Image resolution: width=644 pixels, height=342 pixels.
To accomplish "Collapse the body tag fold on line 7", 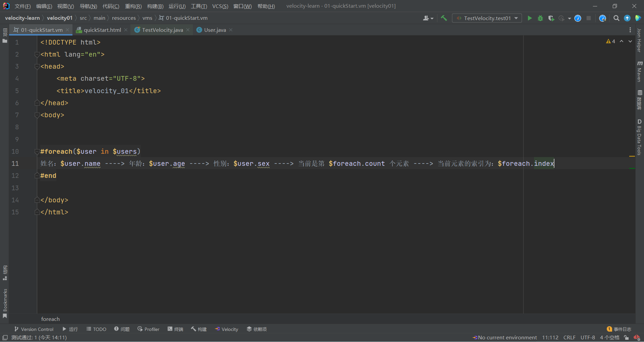I will tap(37, 115).
